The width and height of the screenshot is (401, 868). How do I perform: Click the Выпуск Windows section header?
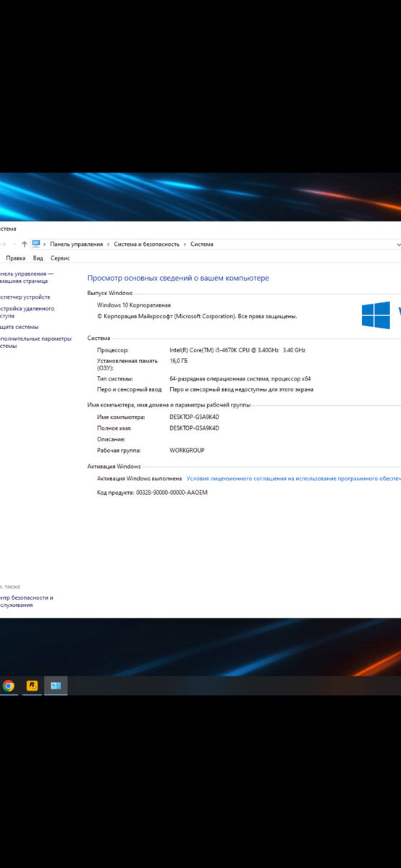coord(110,293)
